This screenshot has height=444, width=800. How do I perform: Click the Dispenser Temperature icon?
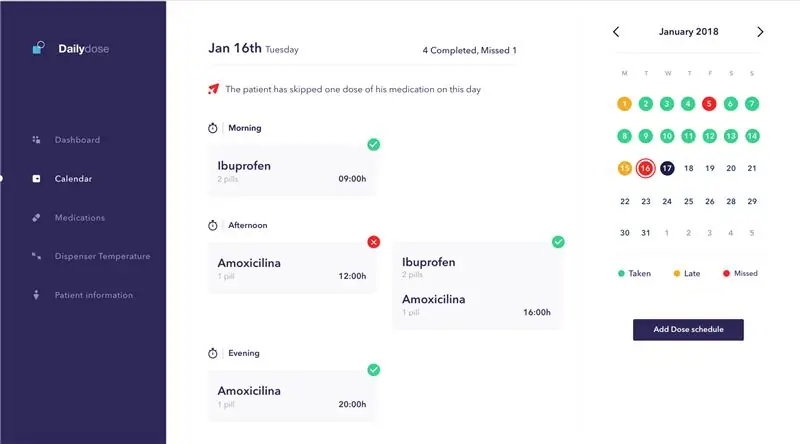click(36, 256)
